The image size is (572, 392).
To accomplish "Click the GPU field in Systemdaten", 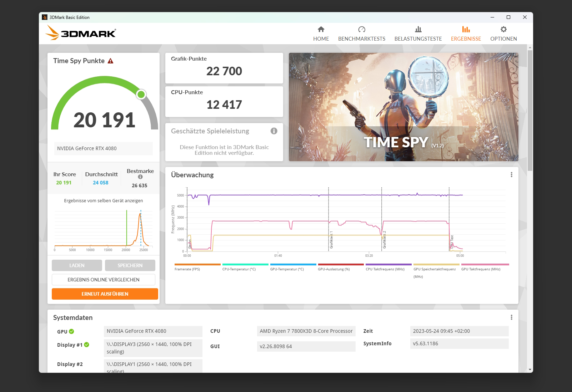I will click(x=153, y=331).
